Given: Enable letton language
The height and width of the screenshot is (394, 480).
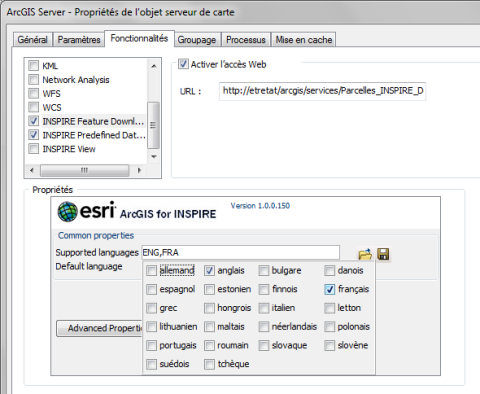Looking at the screenshot, I should click(329, 308).
